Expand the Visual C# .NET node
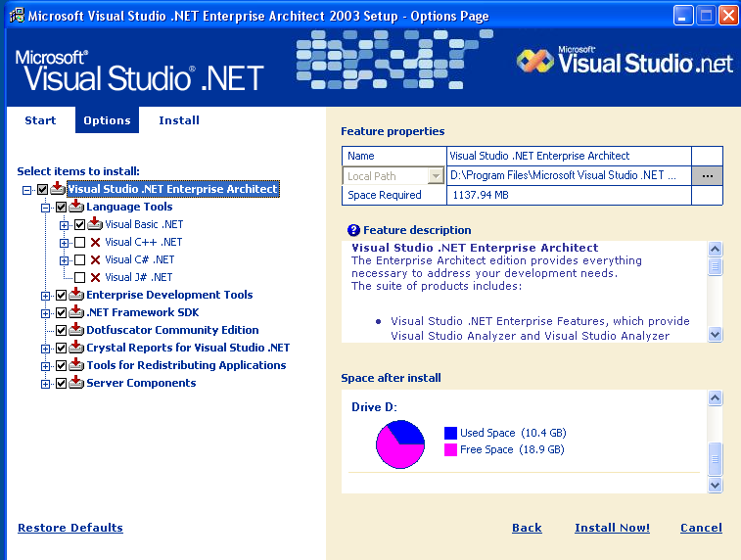This screenshot has height=560, width=741. (64, 260)
